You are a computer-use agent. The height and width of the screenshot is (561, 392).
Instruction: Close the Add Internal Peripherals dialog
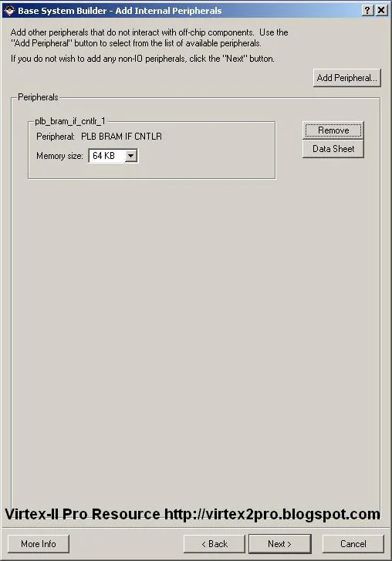tap(381, 10)
